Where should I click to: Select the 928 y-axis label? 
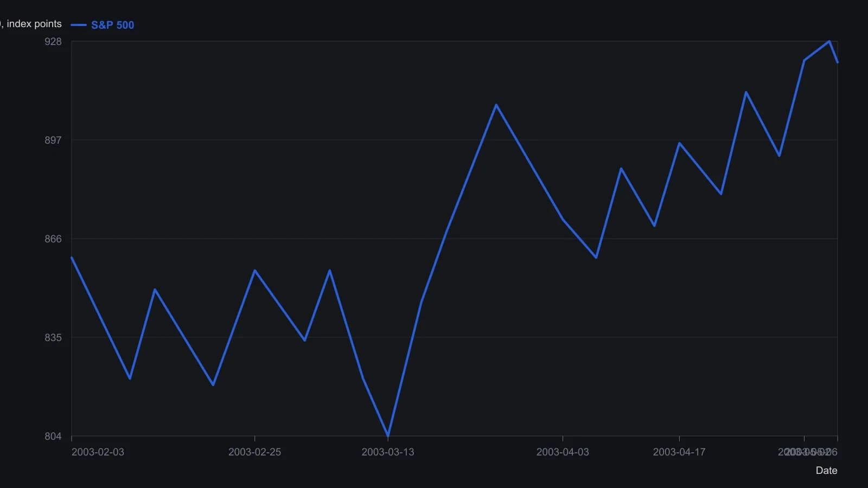[x=53, y=42]
